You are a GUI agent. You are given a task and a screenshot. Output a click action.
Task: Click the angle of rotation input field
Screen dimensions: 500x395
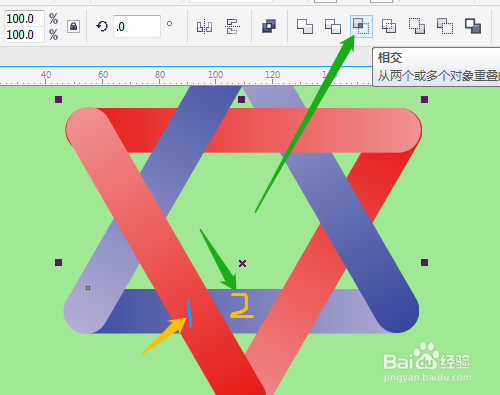[137, 26]
